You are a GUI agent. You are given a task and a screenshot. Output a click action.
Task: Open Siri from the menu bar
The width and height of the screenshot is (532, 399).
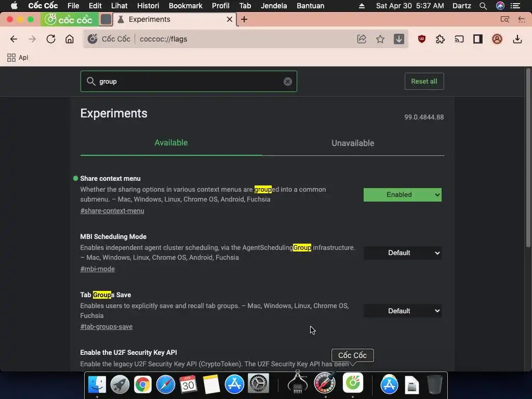(500, 6)
